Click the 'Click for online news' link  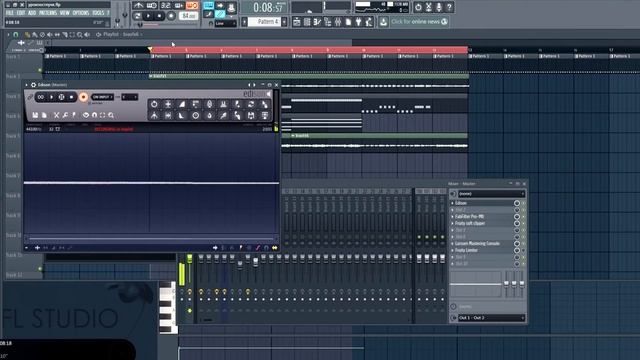pyautogui.click(x=420, y=22)
